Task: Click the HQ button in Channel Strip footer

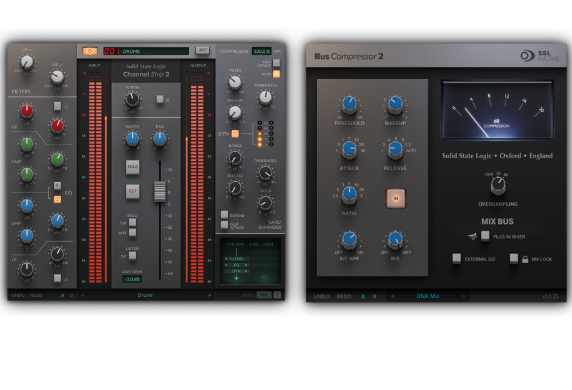Action: [x=264, y=295]
